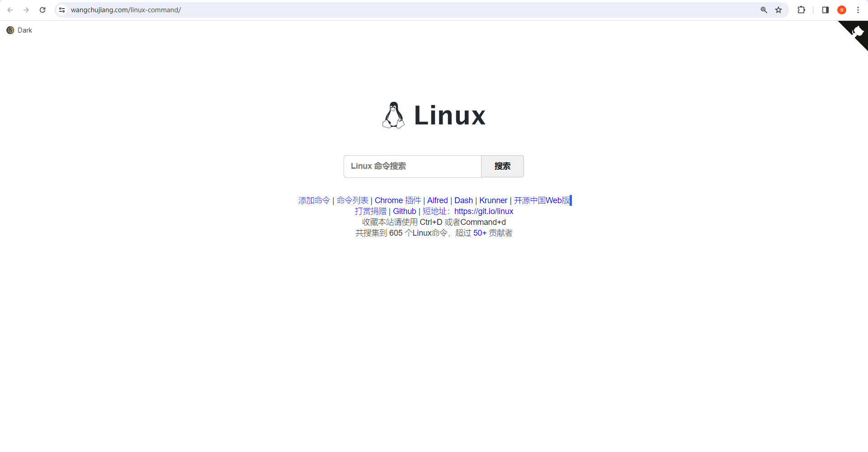Open the browser side panel
868x452 pixels.
825,10
